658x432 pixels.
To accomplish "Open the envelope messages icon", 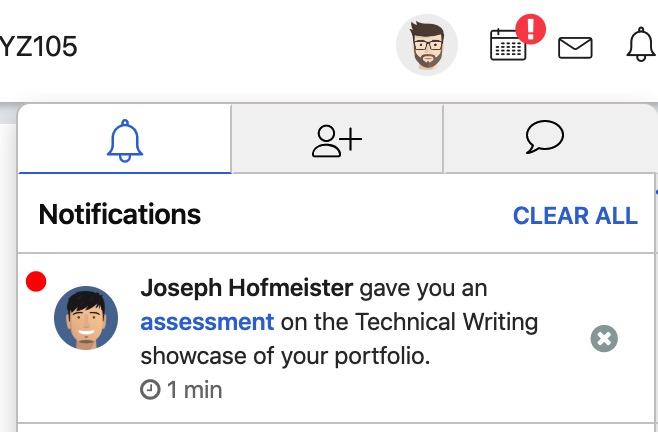I will 575,47.
